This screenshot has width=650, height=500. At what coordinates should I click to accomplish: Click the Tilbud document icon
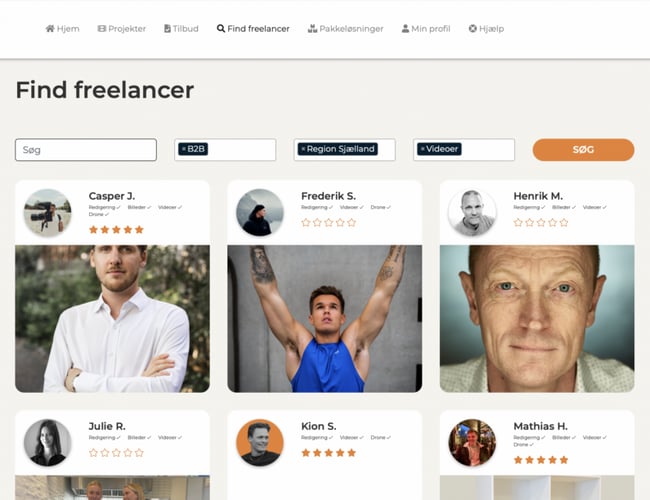pyautogui.click(x=167, y=29)
